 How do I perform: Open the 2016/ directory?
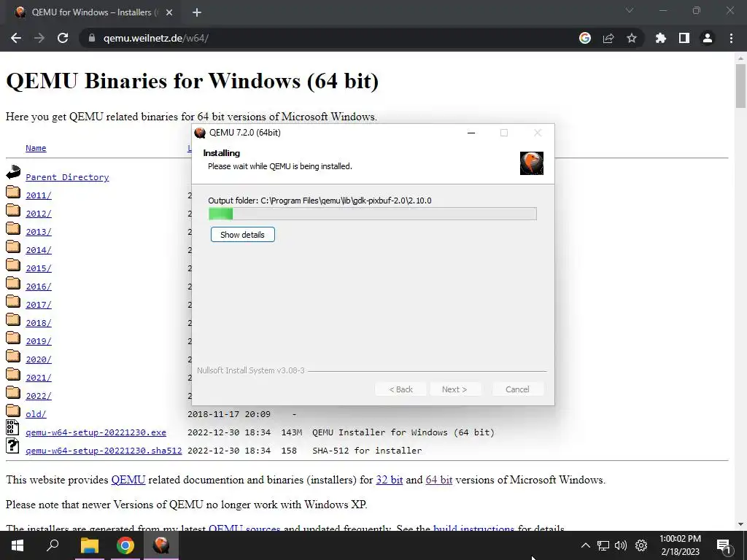click(x=39, y=287)
